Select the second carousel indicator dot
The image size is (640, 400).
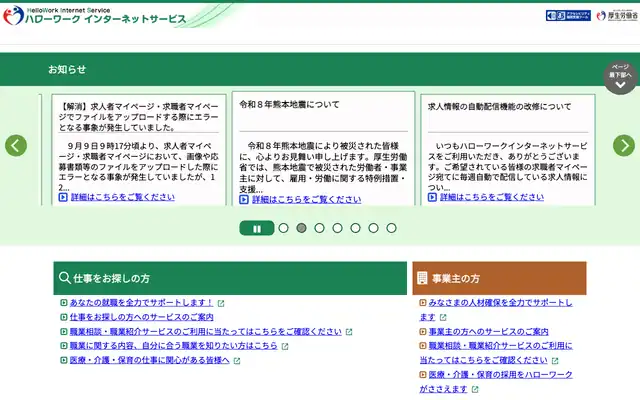coord(301,228)
